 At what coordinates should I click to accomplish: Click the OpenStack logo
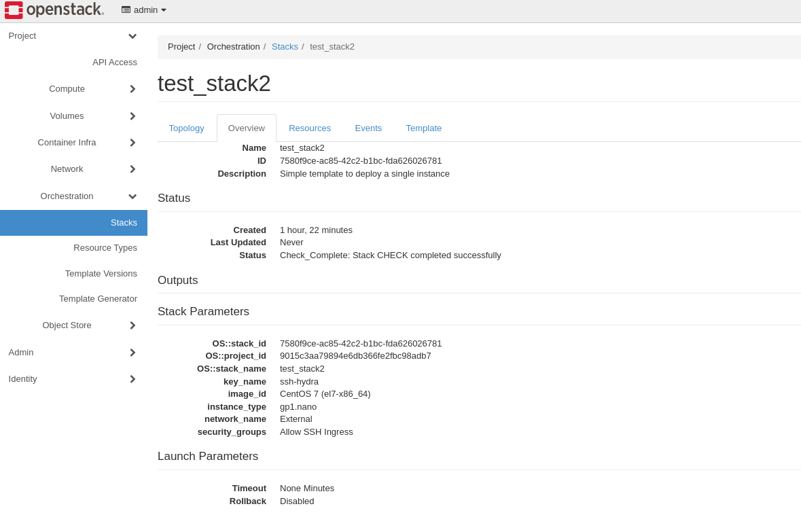pos(54,10)
